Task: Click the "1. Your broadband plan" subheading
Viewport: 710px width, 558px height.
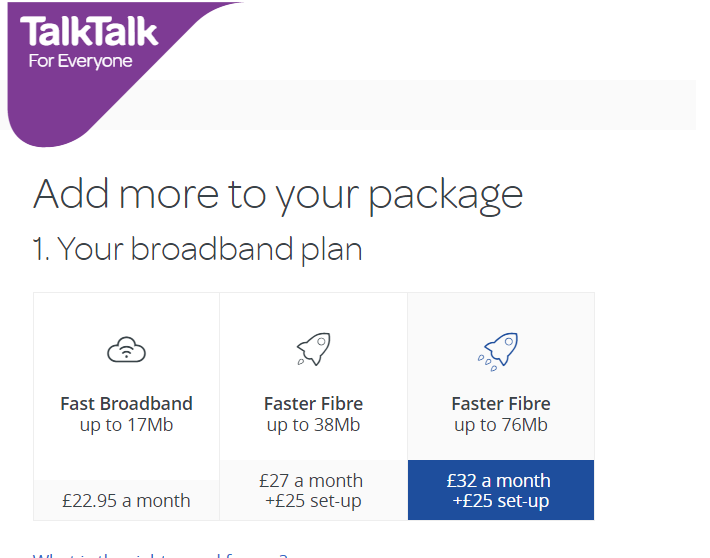Action: point(197,250)
